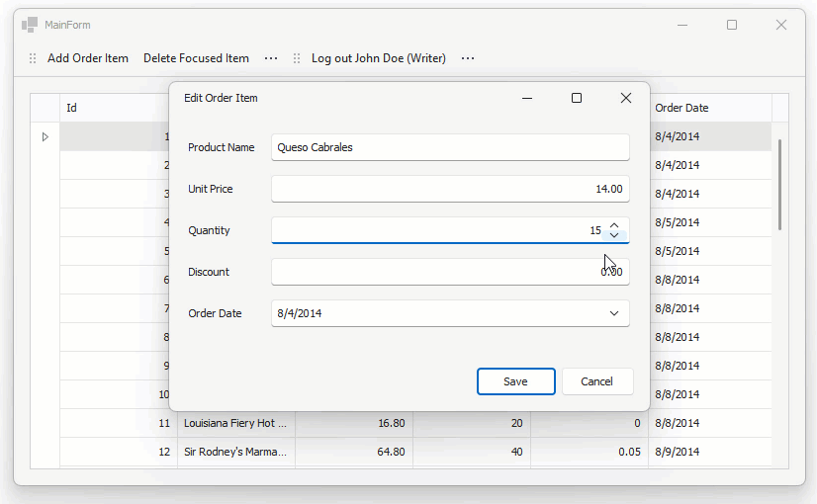Screen dimensions: 817x504
Task: Click the 8/5/2014 date in row 4
Action: (x=710, y=222)
